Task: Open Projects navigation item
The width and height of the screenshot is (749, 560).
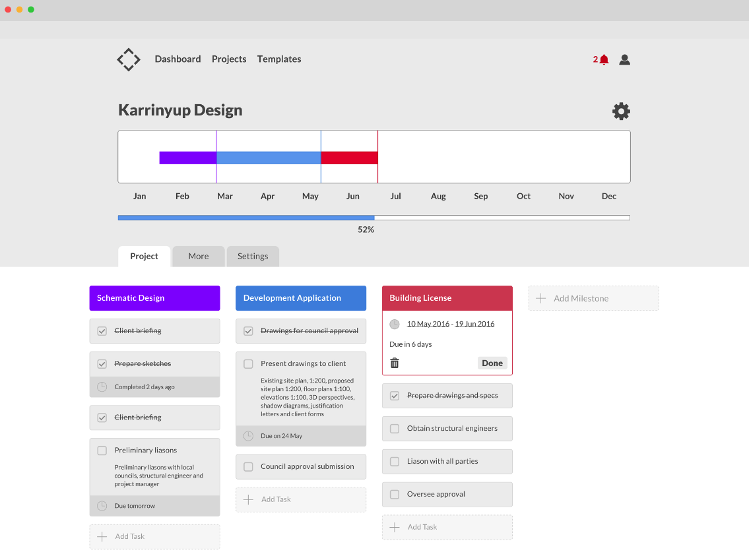Action: (229, 59)
